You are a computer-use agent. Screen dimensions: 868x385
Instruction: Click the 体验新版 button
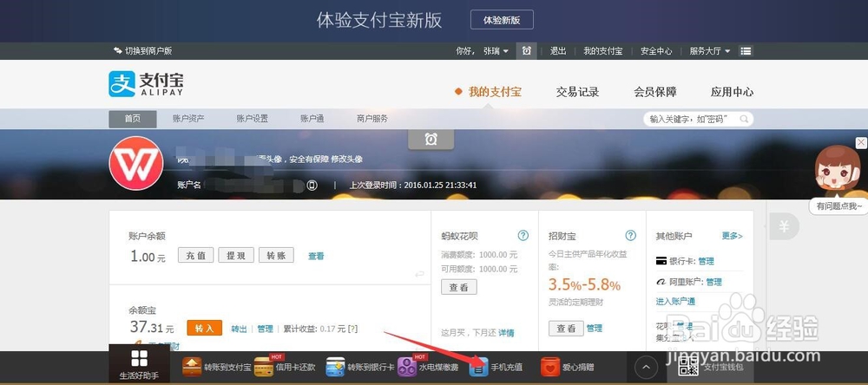[x=502, y=20]
